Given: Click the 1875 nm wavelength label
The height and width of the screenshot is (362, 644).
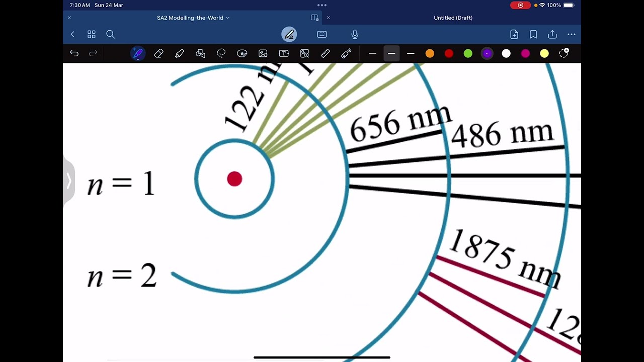Looking at the screenshot, I should [504, 258].
